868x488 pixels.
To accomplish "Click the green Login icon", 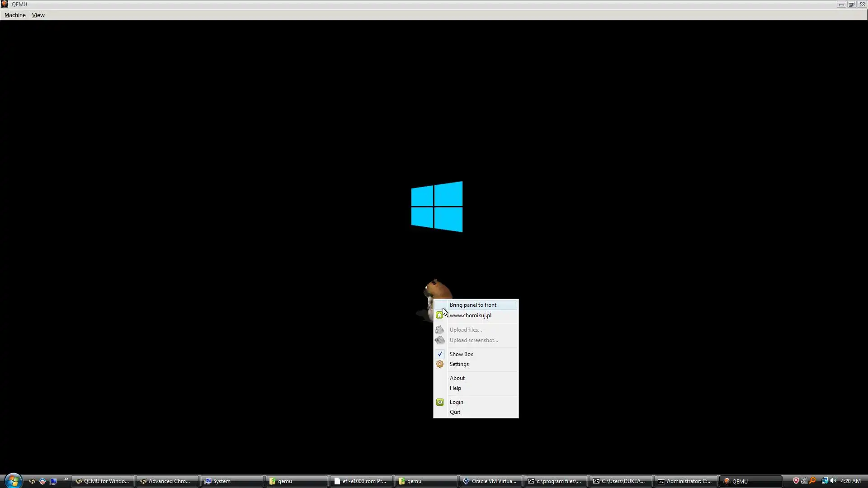I will click(440, 402).
